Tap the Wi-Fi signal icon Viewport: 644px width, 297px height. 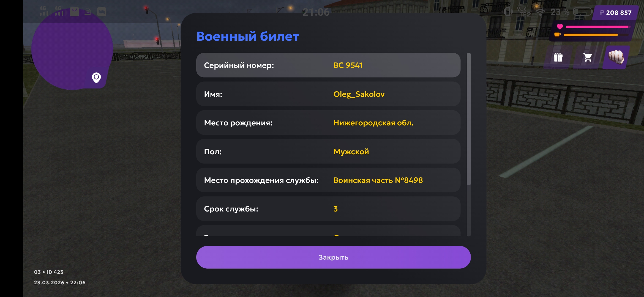(541, 12)
